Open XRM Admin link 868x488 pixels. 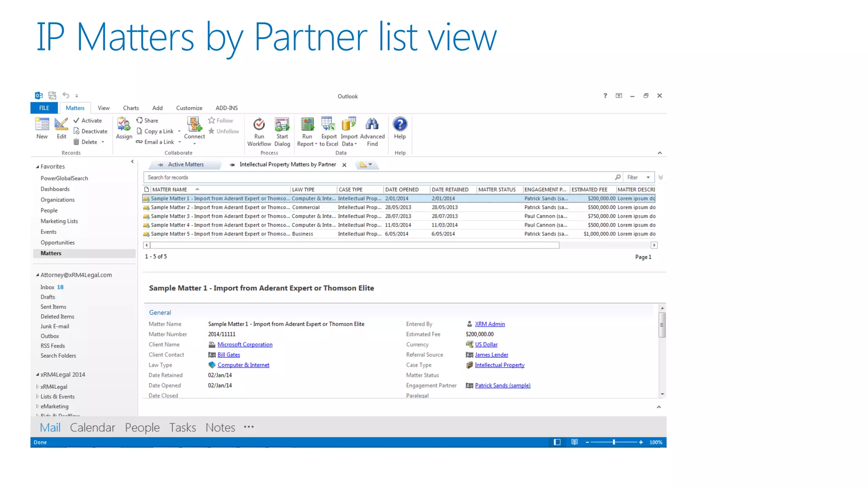tap(490, 324)
